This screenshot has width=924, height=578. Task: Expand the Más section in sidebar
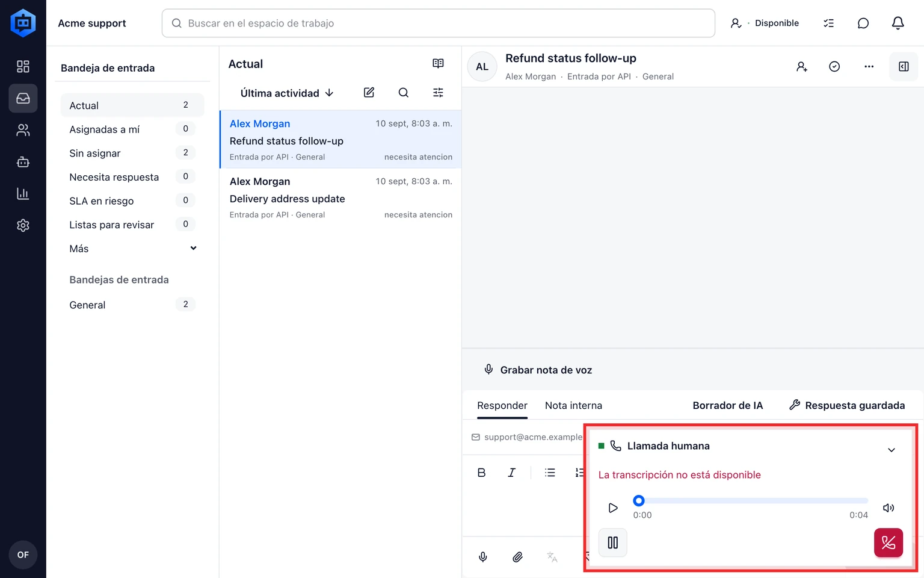click(132, 249)
